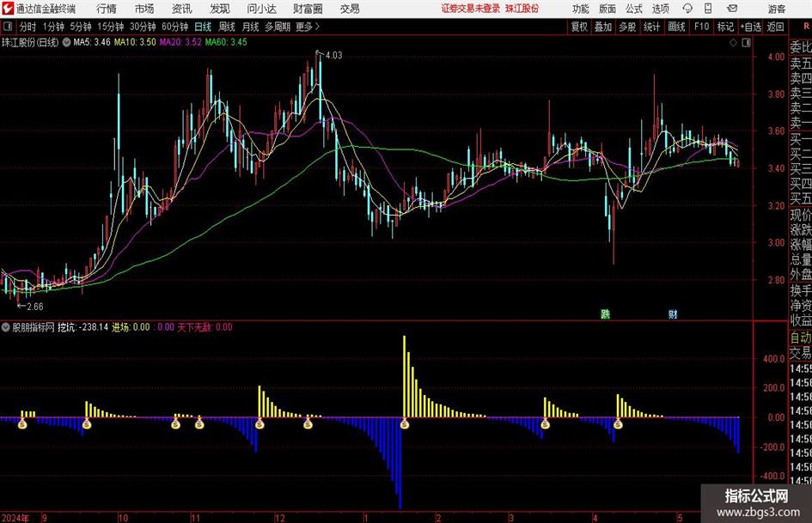The image size is (812, 523).
Task: Click the 天下无敌: 0.00 indicator value
Action: point(205,326)
